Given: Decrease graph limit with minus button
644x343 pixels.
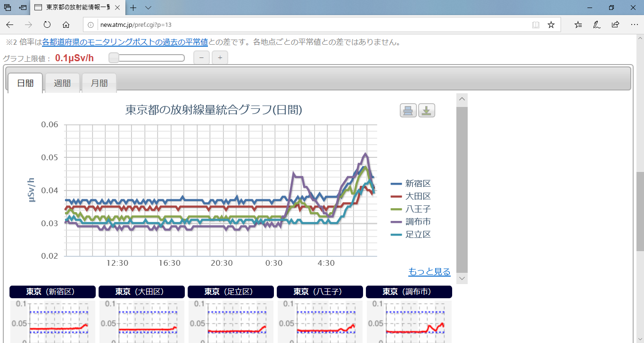Looking at the screenshot, I should 202,58.
